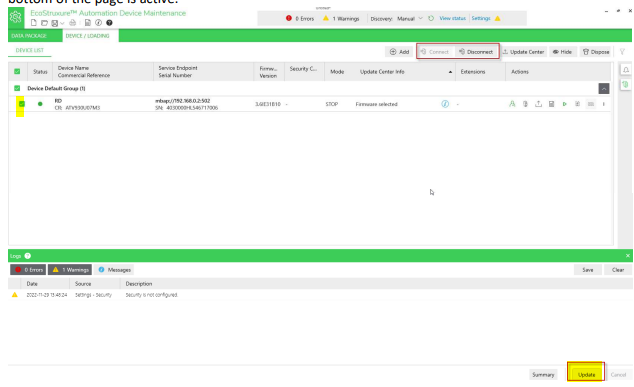Click the grey rectangular action icon for RD
Image resolution: width=634 pixels, height=387 pixels.
click(x=591, y=104)
